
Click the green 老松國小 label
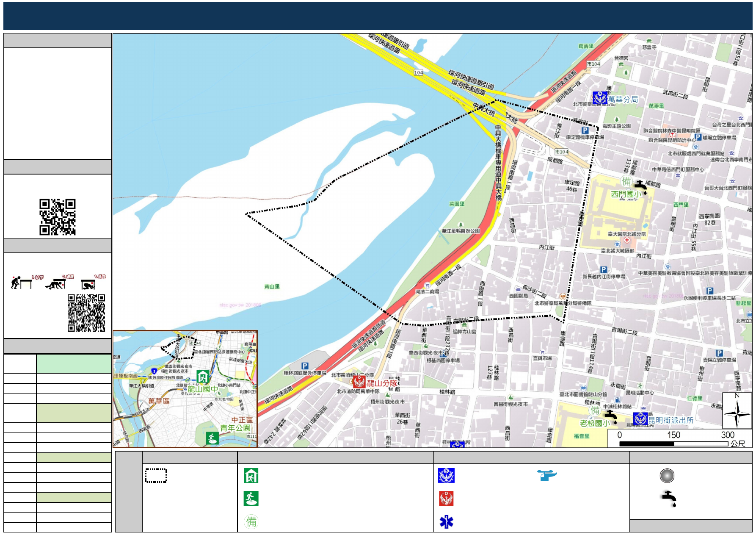595,423
